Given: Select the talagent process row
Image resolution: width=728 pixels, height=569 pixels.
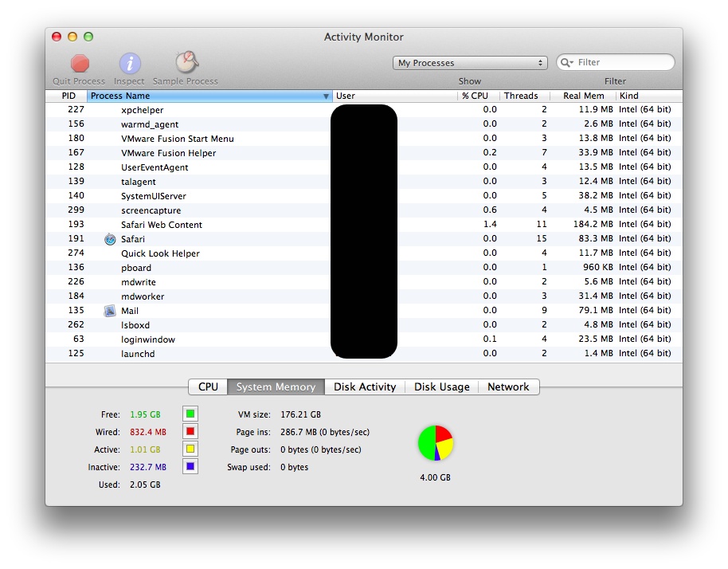Looking at the screenshot, I should click(x=363, y=182).
